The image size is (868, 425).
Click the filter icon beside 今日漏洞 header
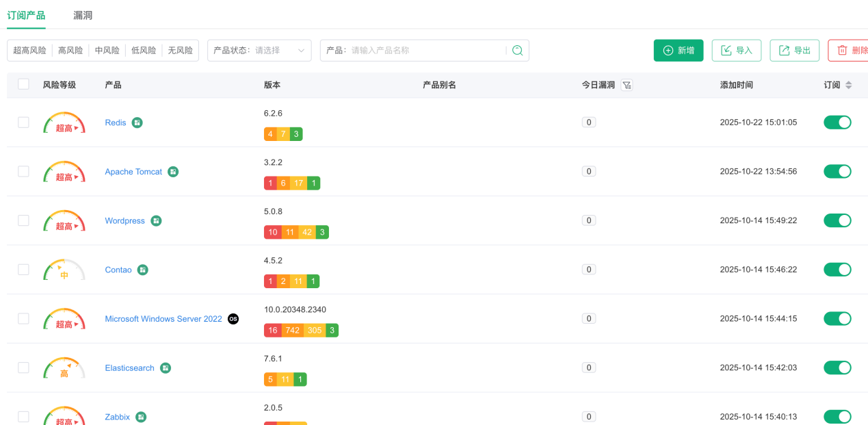click(x=627, y=85)
